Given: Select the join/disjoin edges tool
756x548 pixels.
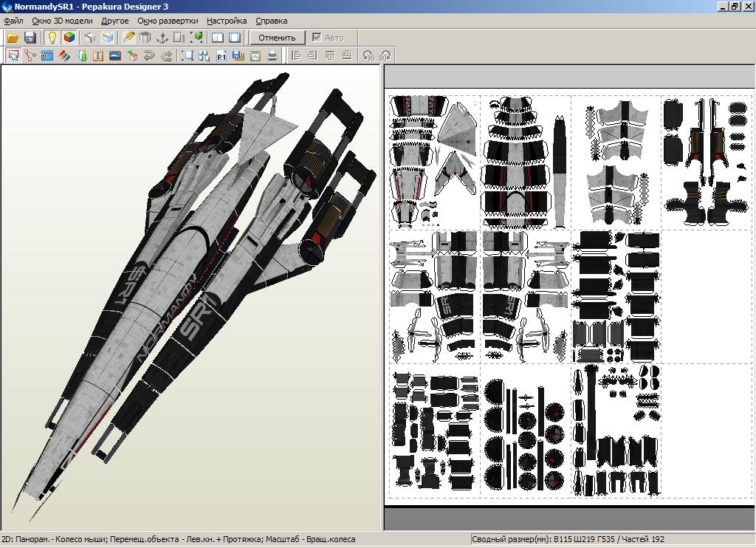Looking at the screenshot, I should (30, 55).
